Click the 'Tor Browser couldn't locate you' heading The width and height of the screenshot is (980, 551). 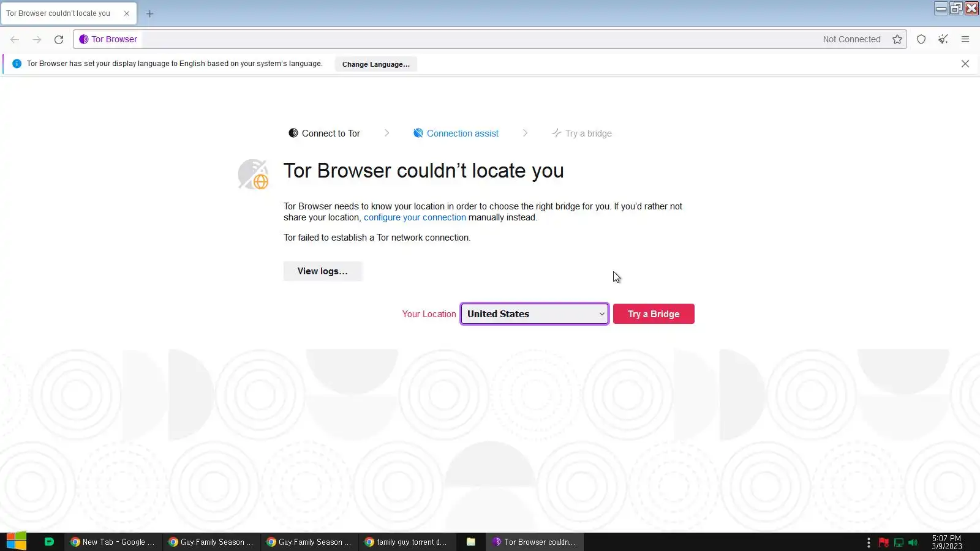click(423, 171)
